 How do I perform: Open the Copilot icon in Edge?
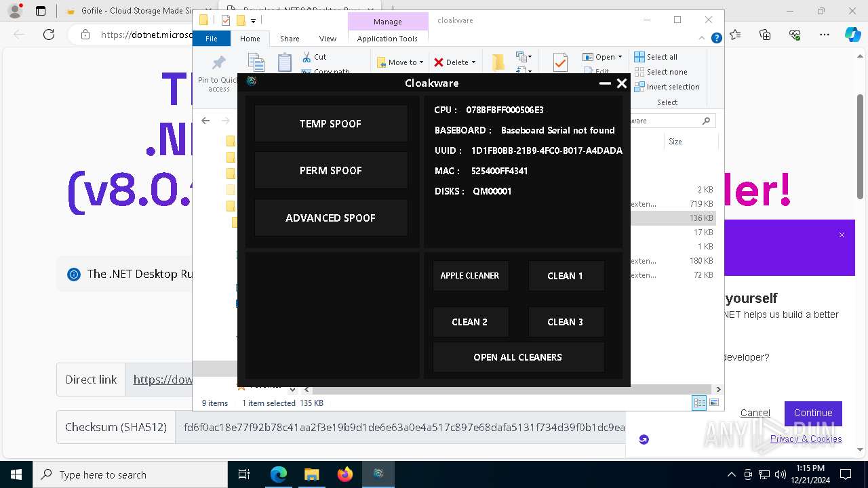pos(852,35)
